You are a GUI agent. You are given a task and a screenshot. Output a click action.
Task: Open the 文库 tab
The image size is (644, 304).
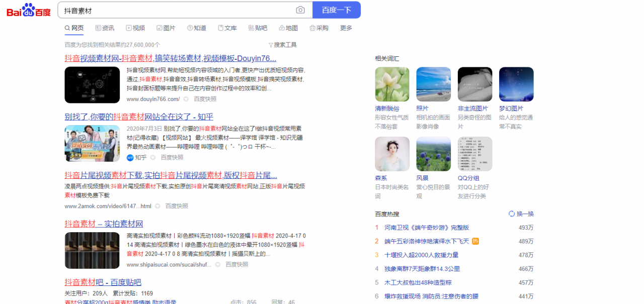227,28
